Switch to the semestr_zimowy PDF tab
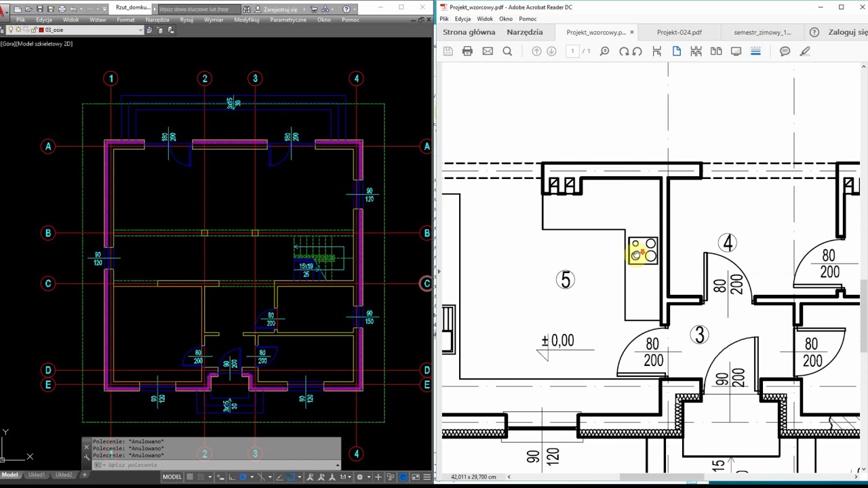 (x=762, y=32)
